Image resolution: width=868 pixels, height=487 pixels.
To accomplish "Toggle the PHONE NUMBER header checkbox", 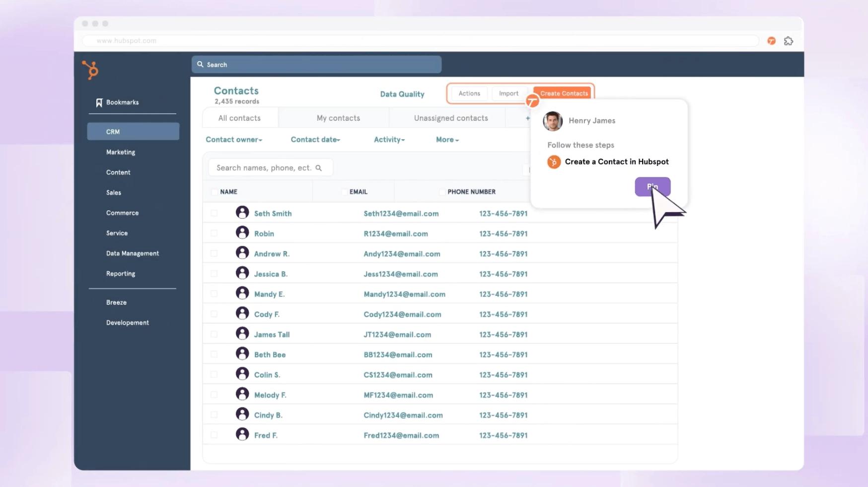I will [x=442, y=192].
